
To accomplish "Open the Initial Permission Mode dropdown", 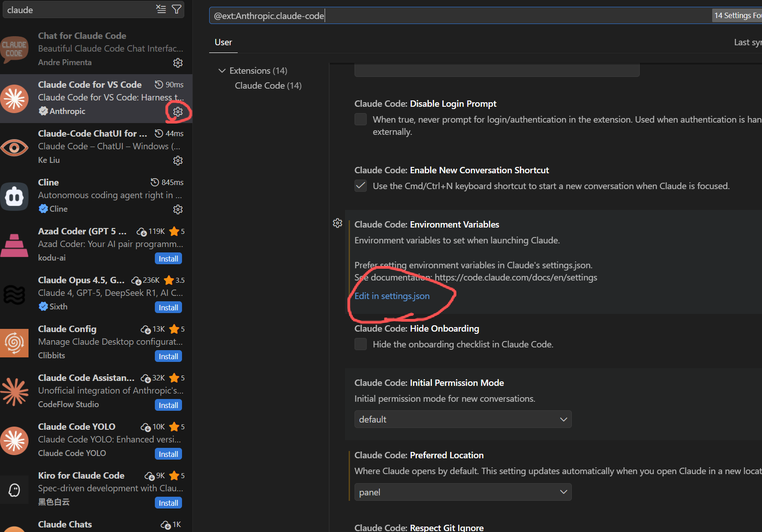I will click(463, 419).
